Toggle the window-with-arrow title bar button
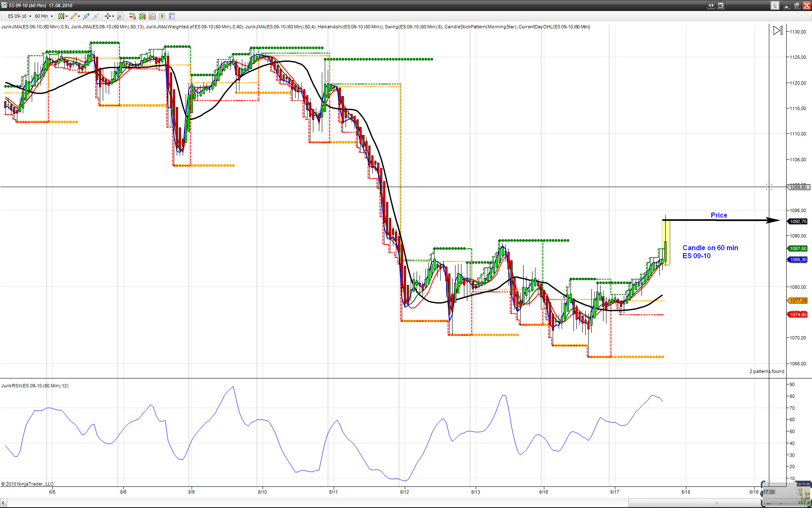Screen dimensions: 812x508 pyautogui.click(x=721, y=6)
